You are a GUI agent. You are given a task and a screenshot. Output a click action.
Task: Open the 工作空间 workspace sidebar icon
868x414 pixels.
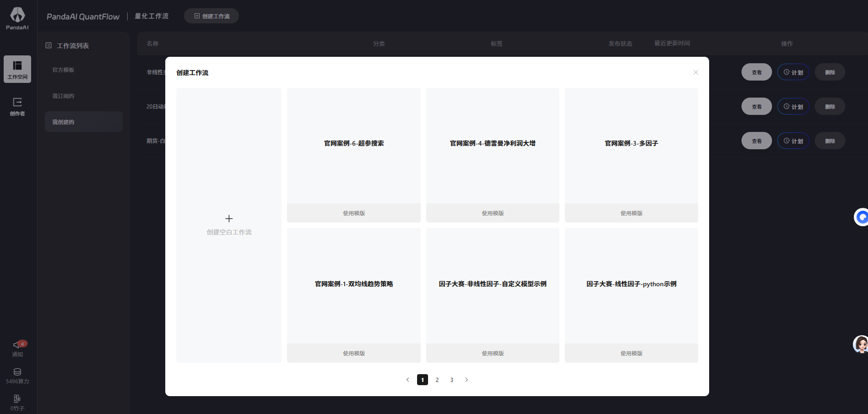pos(17,69)
